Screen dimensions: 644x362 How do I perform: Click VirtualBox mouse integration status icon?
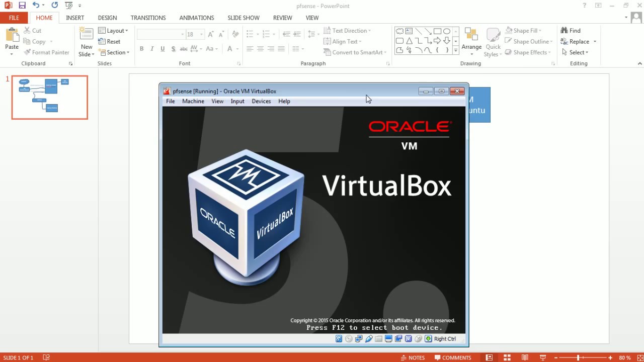point(418,339)
